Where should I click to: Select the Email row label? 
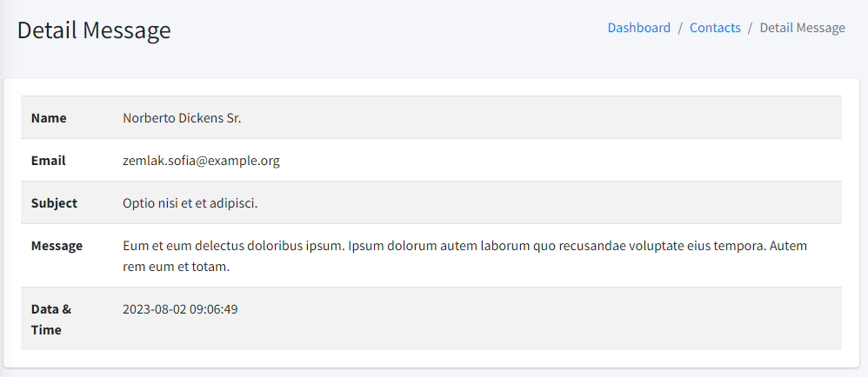pos(48,161)
